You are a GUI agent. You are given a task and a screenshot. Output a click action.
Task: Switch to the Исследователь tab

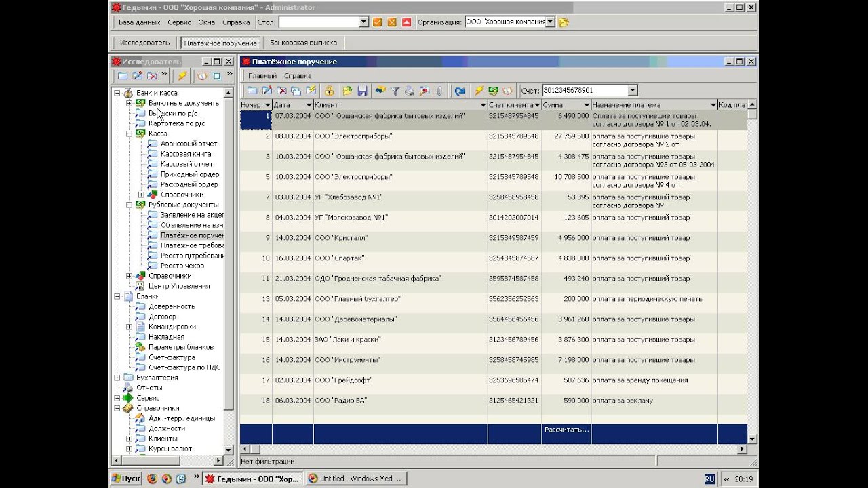click(144, 43)
